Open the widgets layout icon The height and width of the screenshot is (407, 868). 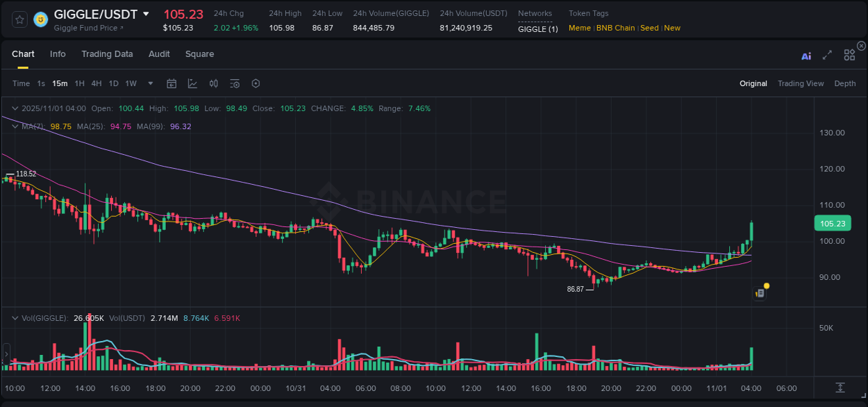[849, 55]
